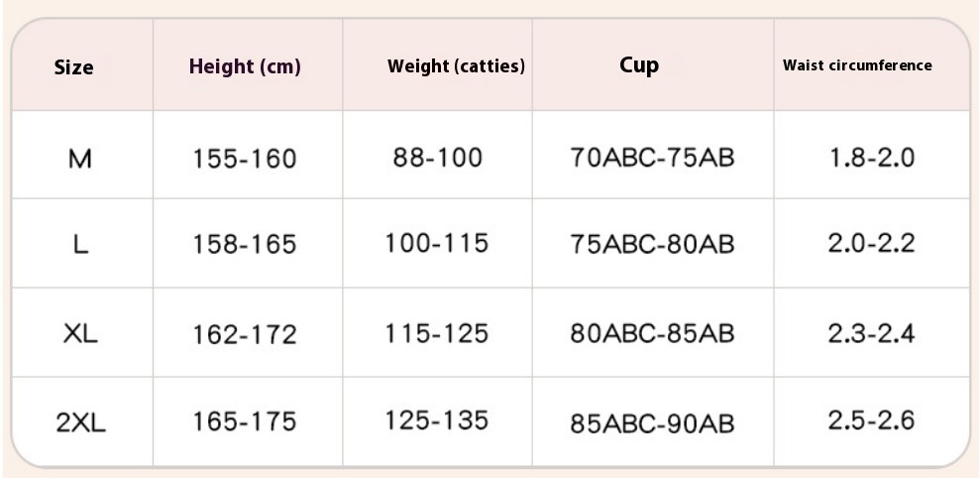Click the 162-172 height value
This screenshot has height=478, width=980.
pos(245,334)
